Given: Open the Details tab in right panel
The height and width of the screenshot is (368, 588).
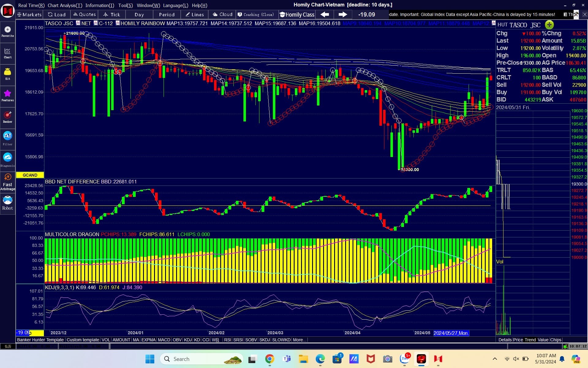Looking at the screenshot, I should point(505,340).
